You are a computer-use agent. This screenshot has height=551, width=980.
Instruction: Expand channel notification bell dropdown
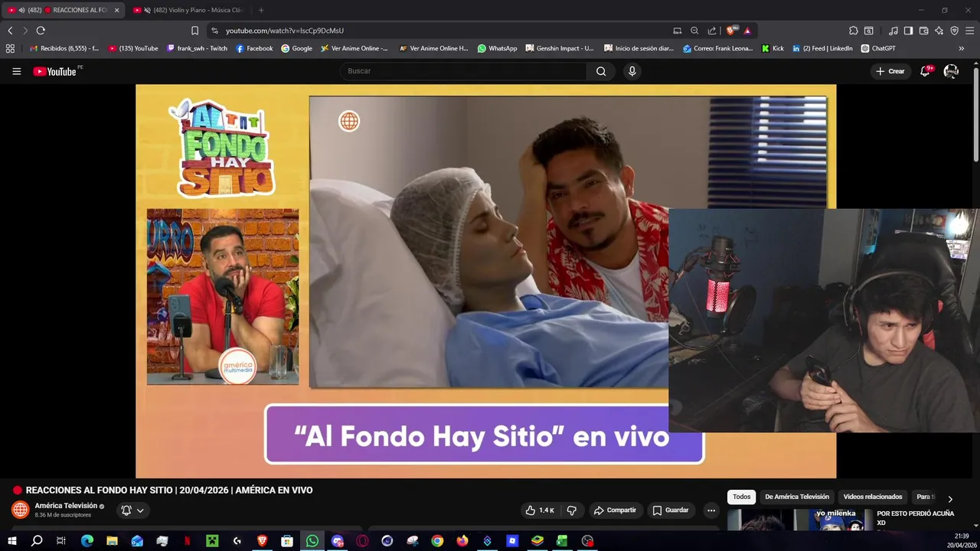point(132,510)
